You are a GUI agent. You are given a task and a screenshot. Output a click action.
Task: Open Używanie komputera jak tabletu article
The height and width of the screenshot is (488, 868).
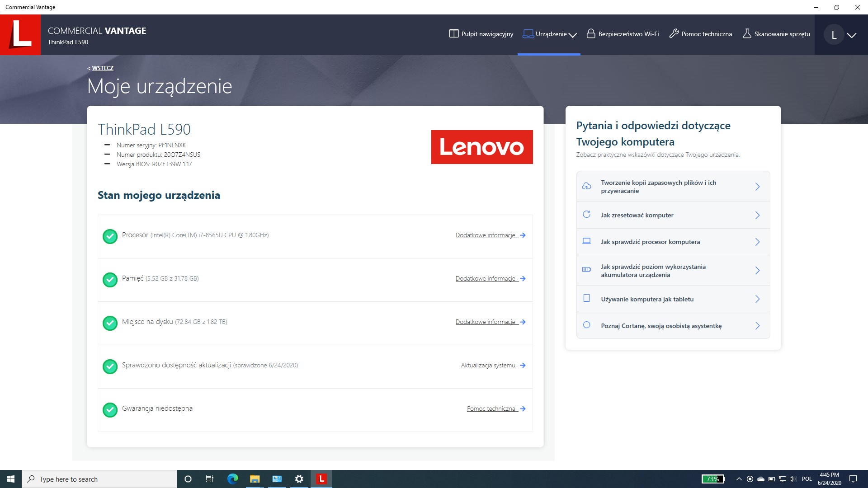tap(673, 299)
